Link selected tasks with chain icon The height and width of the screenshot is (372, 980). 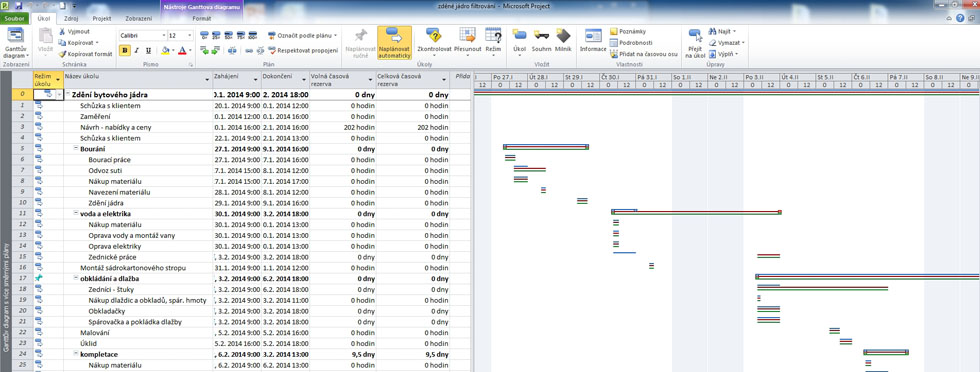pos(249,51)
